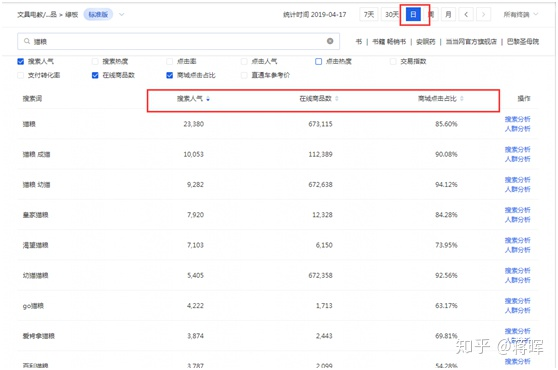Sort by 商城点击占比 column arrow

coord(462,99)
